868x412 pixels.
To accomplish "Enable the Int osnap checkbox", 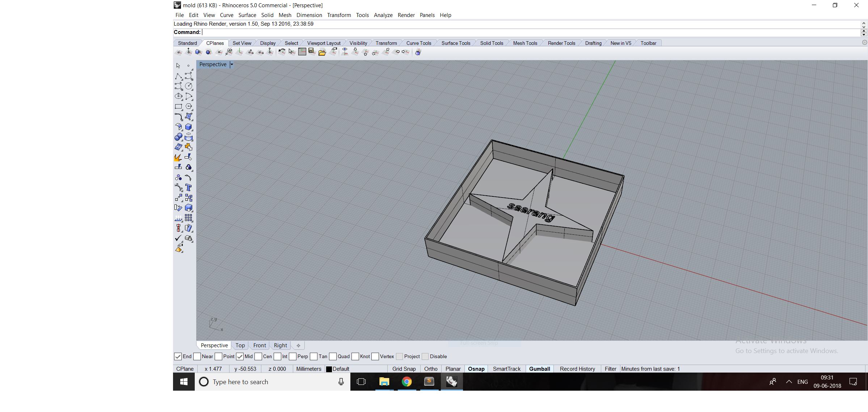I will pyautogui.click(x=277, y=356).
